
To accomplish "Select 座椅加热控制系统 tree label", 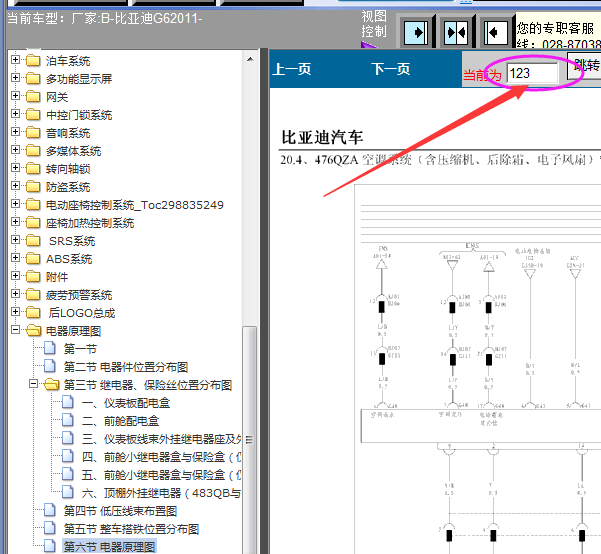I will 90,223.
